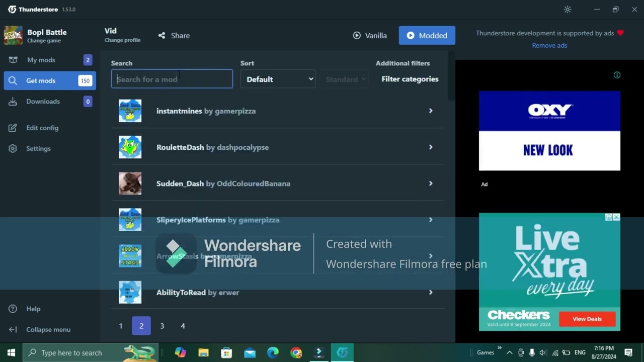The width and height of the screenshot is (644, 362).
Task: Open the OXY New Look ad banner
Action: [549, 131]
